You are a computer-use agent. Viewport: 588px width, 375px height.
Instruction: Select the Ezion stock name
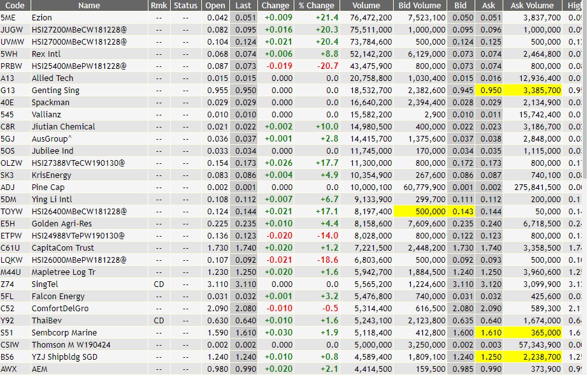[41, 18]
